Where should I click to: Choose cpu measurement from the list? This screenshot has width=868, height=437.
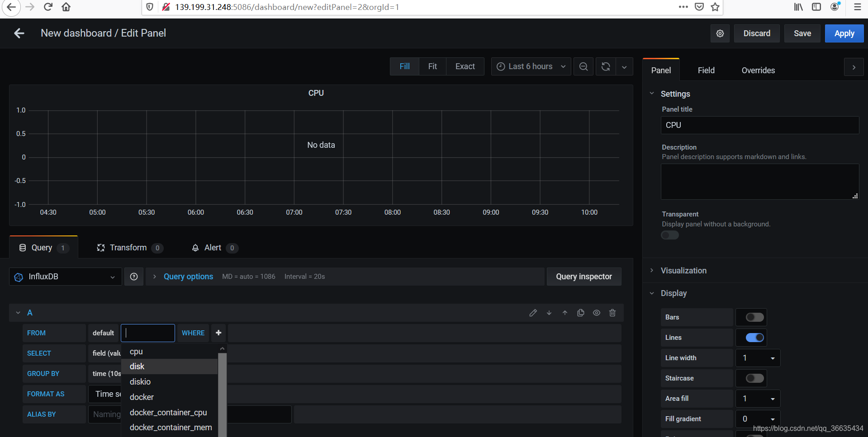tap(170, 352)
